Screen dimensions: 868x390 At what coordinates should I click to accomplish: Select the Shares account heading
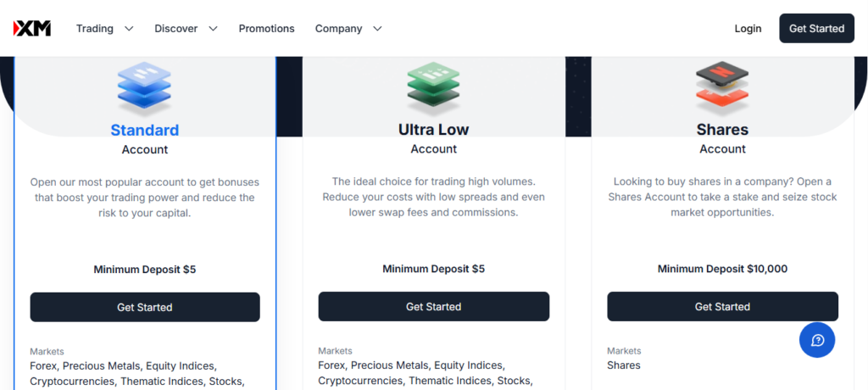(722, 131)
